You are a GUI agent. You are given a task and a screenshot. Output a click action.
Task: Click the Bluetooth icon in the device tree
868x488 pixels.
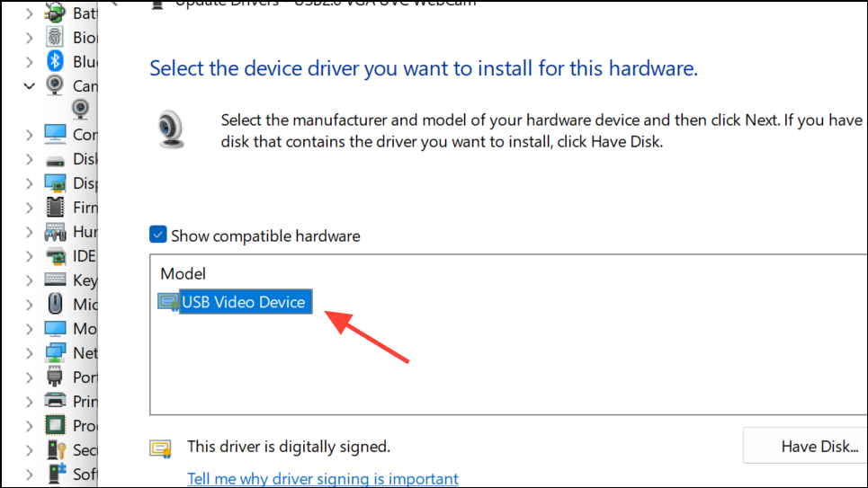tap(56, 61)
